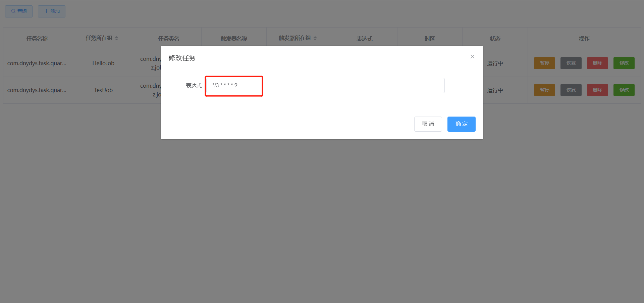The height and width of the screenshot is (303, 644).
Task: Resume the HelloJob task with 恢复
Action: point(571,63)
